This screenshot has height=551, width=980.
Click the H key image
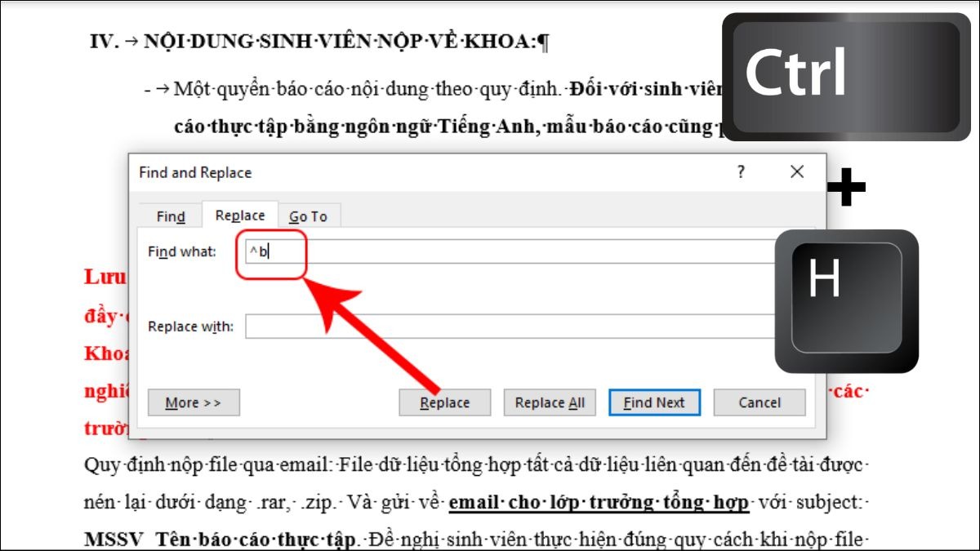coord(846,300)
